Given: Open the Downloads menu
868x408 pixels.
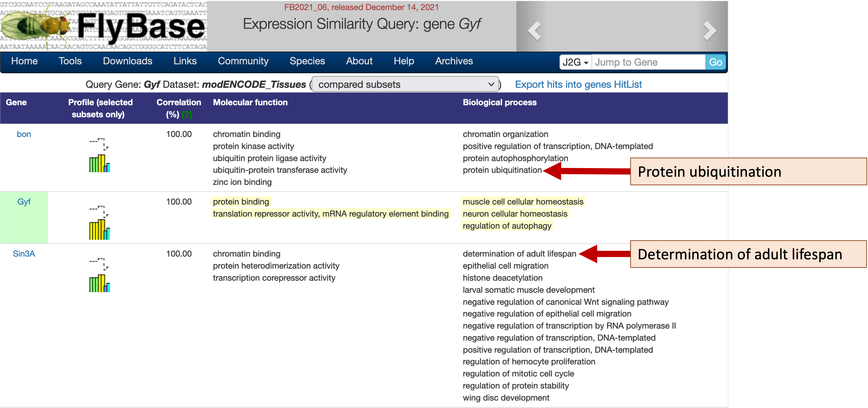Looking at the screenshot, I should 127,61.
